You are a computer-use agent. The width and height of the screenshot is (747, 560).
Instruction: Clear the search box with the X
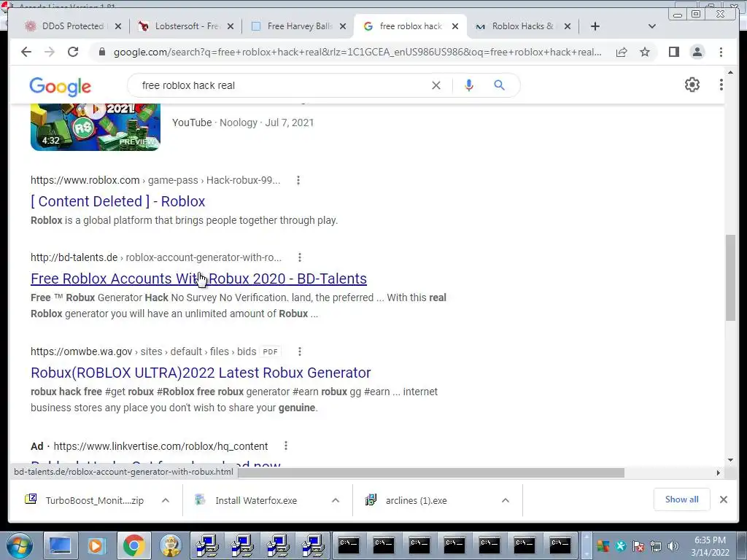436,85
